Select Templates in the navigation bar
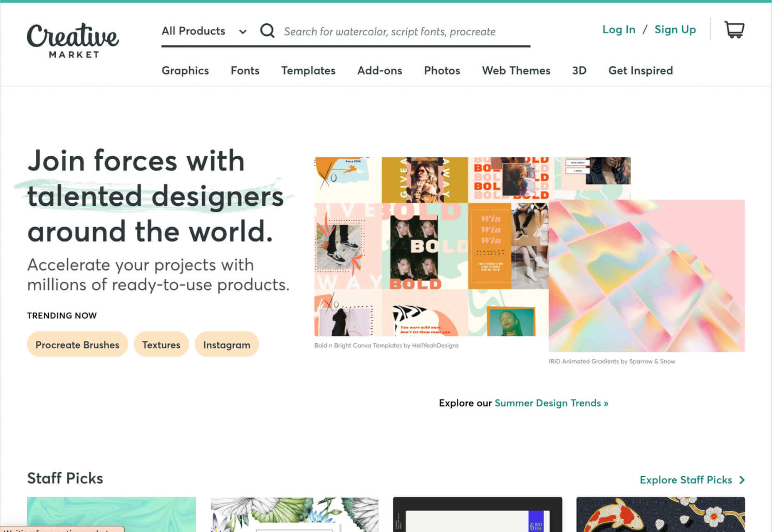The height and width of the screenshot is (532, 772). (308, 71)
